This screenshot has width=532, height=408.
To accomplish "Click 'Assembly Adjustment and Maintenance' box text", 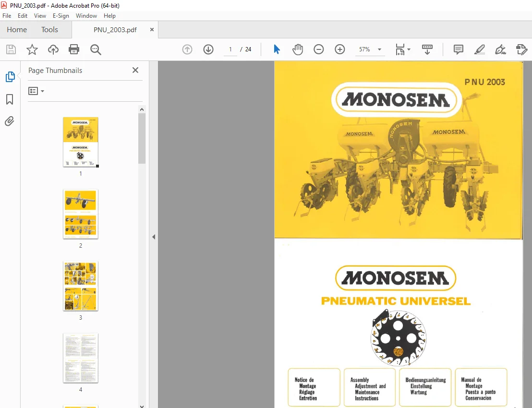I will point(368,386).
